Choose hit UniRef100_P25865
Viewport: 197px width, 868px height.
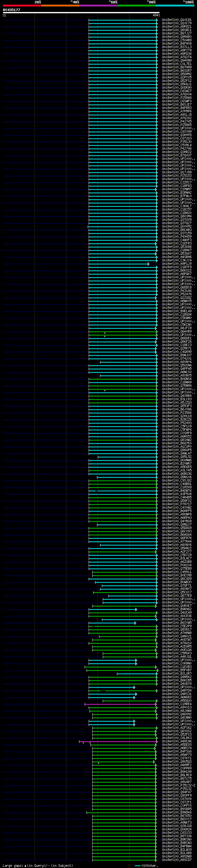pos(176,125)
